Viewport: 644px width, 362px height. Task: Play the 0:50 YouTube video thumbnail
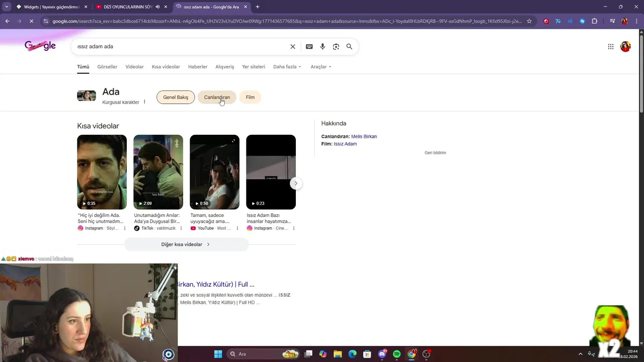point(214,172)
